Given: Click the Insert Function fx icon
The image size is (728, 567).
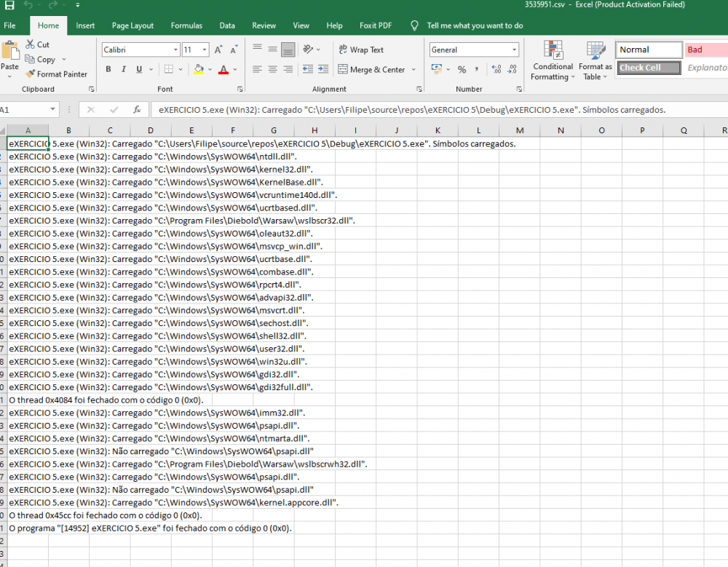Looking at the screenshot, I should click(x=136, y=110).
